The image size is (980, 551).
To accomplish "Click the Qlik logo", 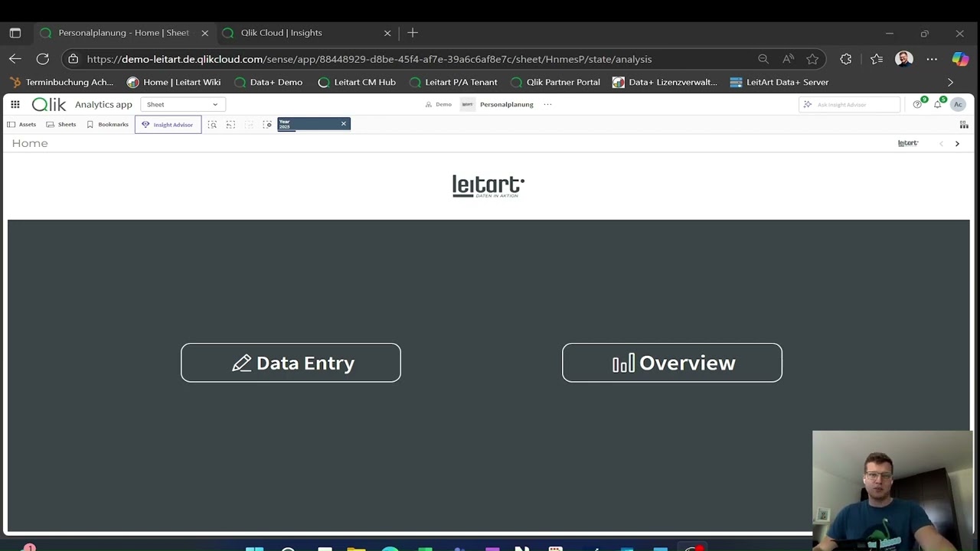I will point(49,105).
